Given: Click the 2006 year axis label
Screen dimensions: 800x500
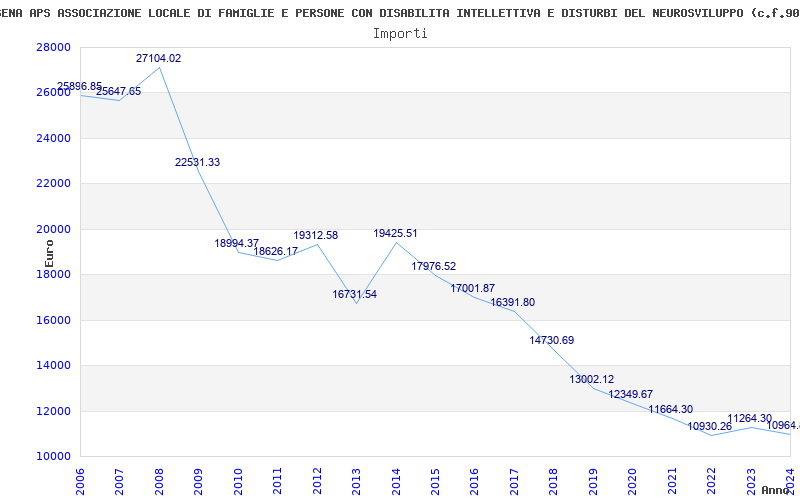Looking at the screenshot, I should point(80,482).
